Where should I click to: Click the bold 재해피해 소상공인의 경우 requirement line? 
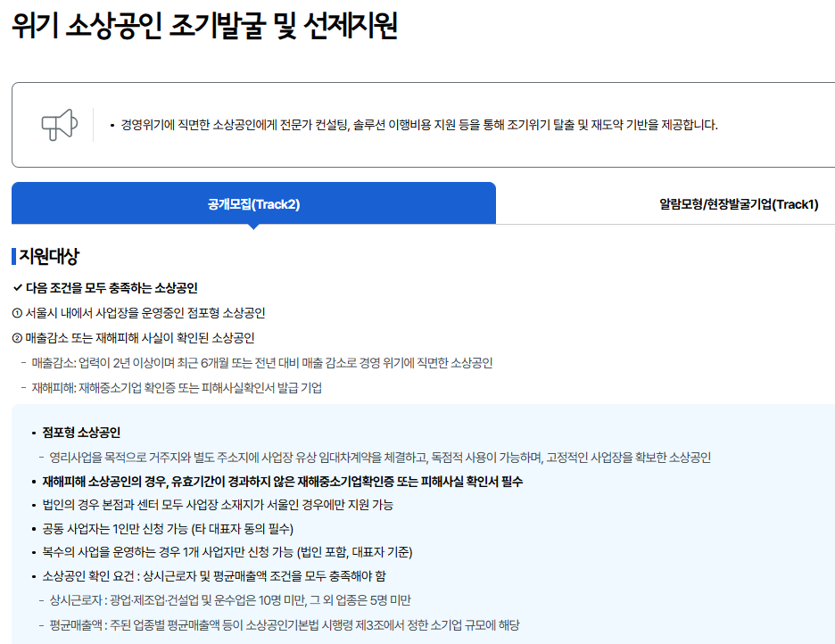coord(282,482)
